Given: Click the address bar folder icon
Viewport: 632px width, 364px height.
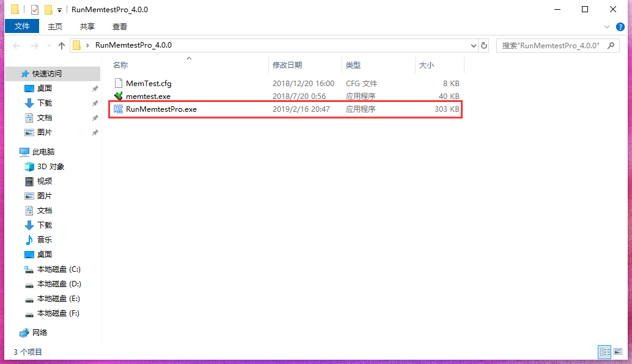Looking at the screenshot, I should (76, 45).
